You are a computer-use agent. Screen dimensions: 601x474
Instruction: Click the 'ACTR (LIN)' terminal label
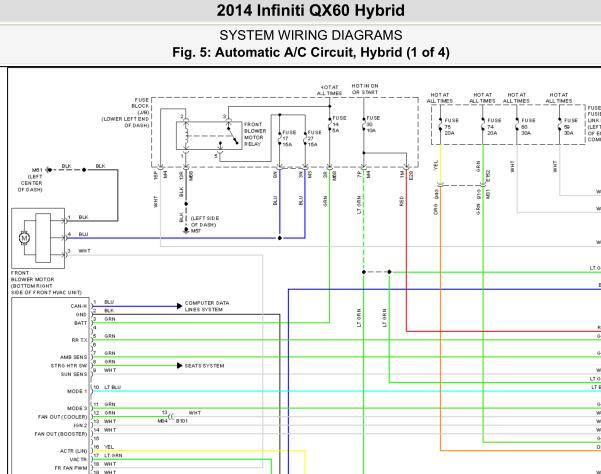tap(74, 451)
